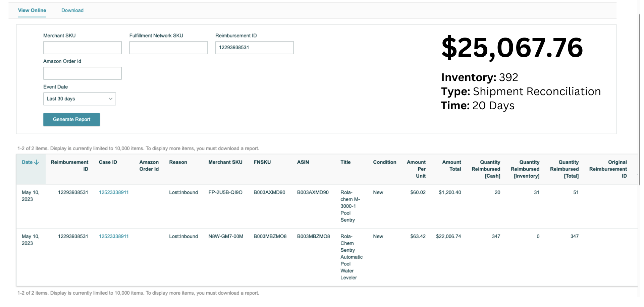The image size is (644, 307).
Task: Switch to the Download tab
Action: click(72, 10)
